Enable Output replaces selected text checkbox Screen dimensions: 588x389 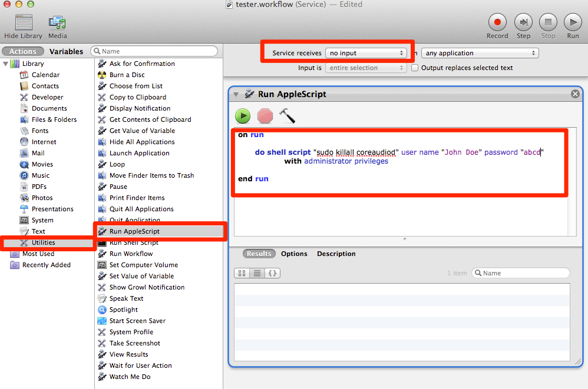click(415, 68)
